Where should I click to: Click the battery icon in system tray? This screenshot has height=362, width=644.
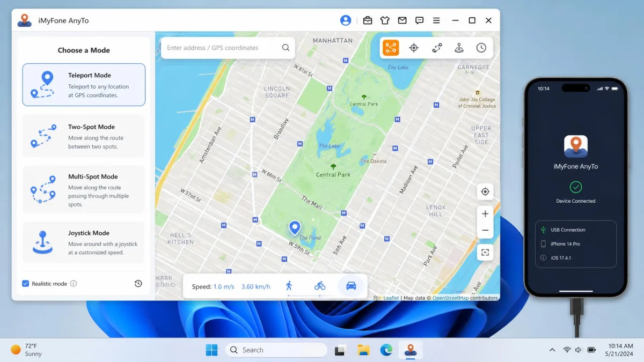click(x=592, y=350)
